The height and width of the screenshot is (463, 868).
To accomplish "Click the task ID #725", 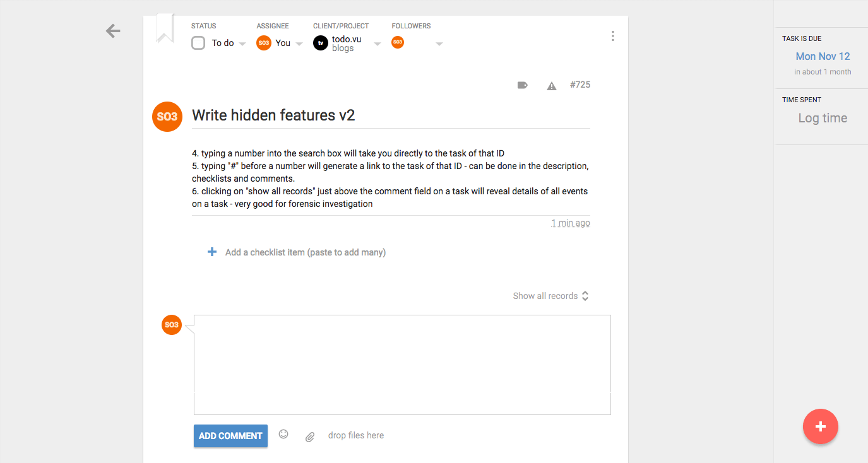I will 580,85.
